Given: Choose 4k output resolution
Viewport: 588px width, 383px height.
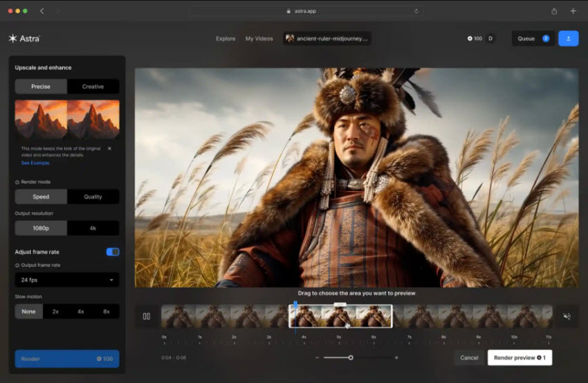Looking at the screenshot, I should [93, 228].
